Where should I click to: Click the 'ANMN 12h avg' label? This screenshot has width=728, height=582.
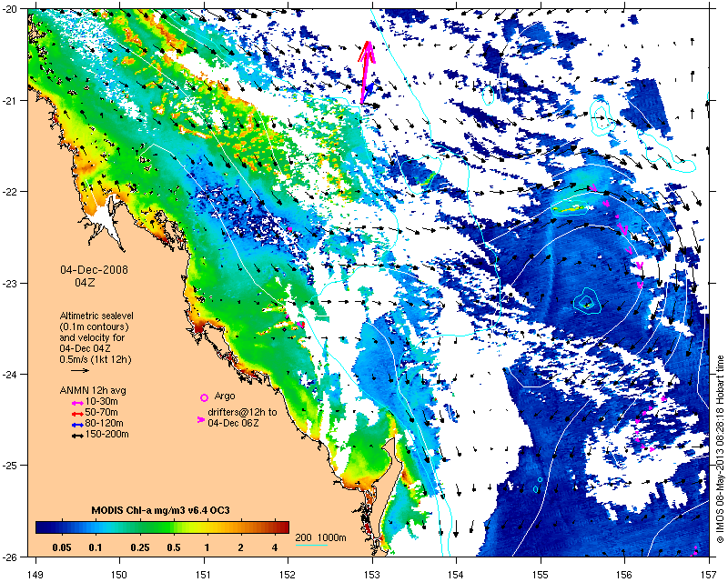pyautogui.click(x=93, y=390)
